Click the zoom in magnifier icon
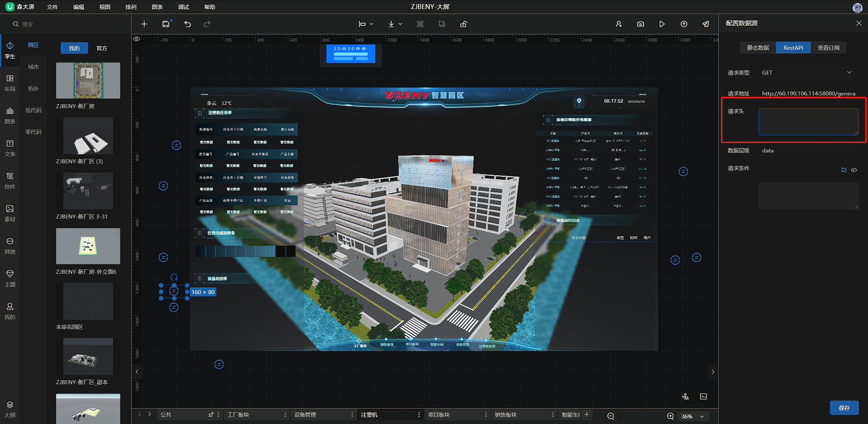This screenshot has width=868, height=424. coord(670,416)
